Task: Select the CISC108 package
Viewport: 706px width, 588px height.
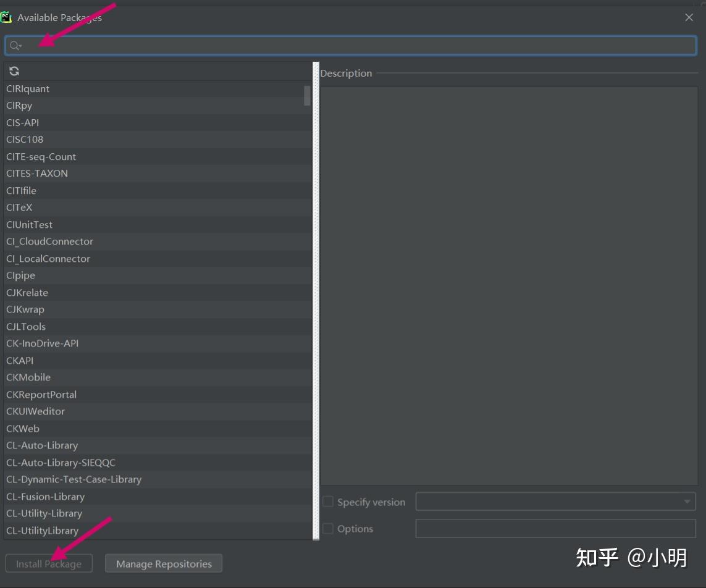Action: (x=158, y=140)
